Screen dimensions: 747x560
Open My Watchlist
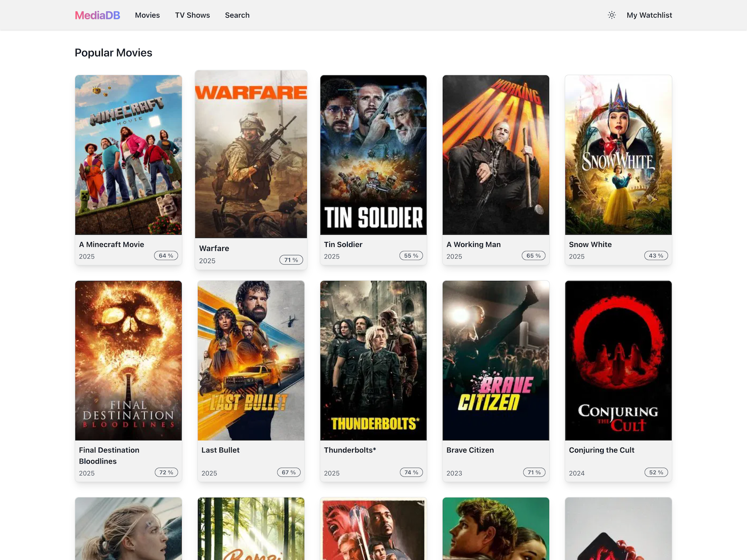(649, 15)
